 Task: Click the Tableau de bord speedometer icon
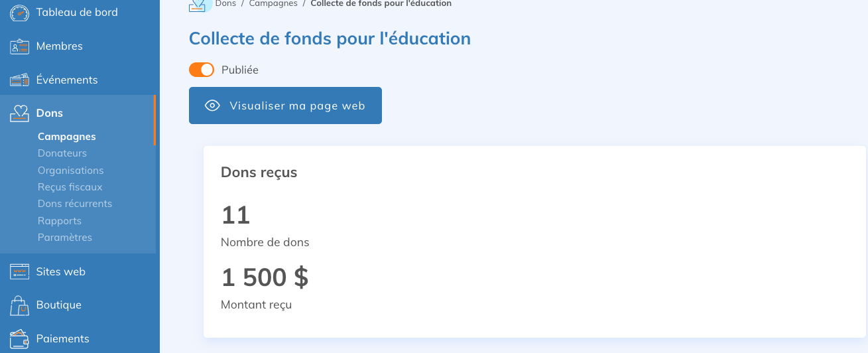tap(20, 13)
